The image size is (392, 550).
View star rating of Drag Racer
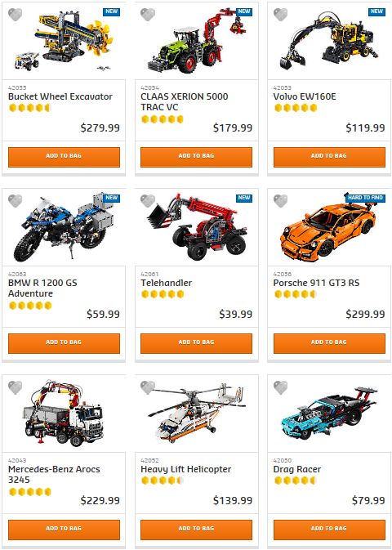[x=296, y=481]
